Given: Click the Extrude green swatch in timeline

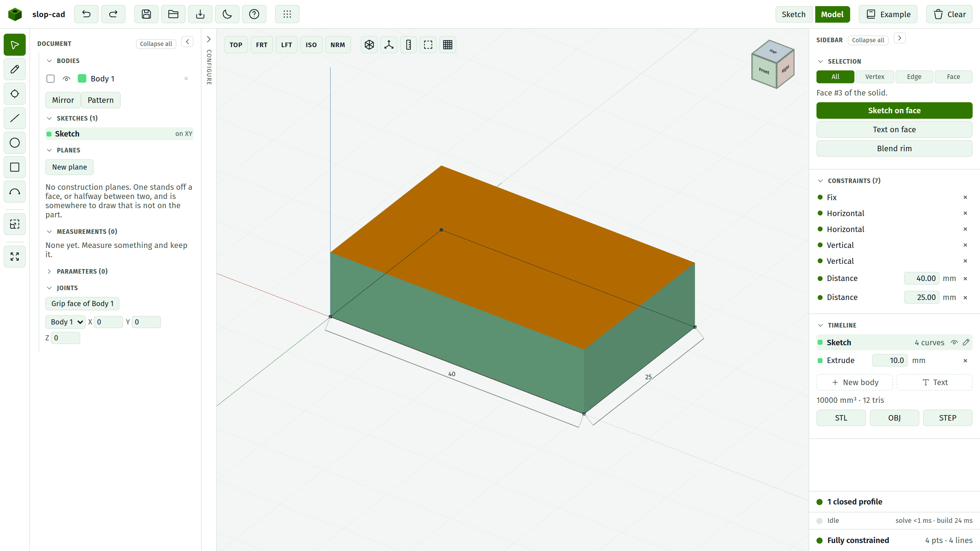Looking at the screenshot, I should point(820,361).
